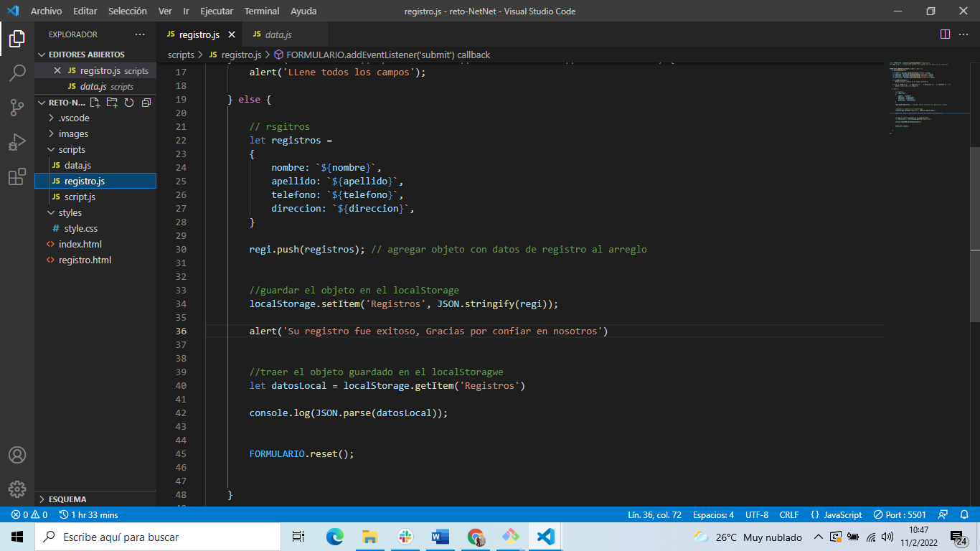Open the Ayuda menu
Viewport: 980px width, 551px height.
(x=303, y=11)
